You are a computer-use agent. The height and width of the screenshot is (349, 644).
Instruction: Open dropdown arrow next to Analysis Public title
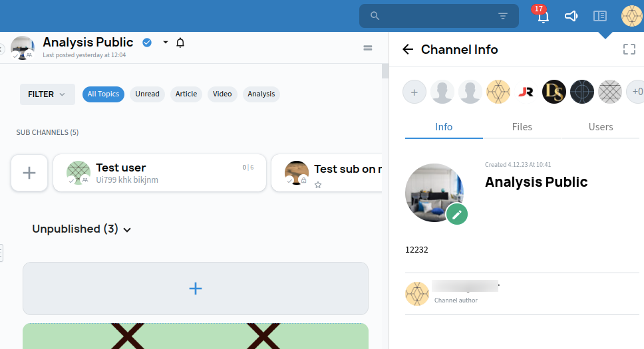(166, 43)
